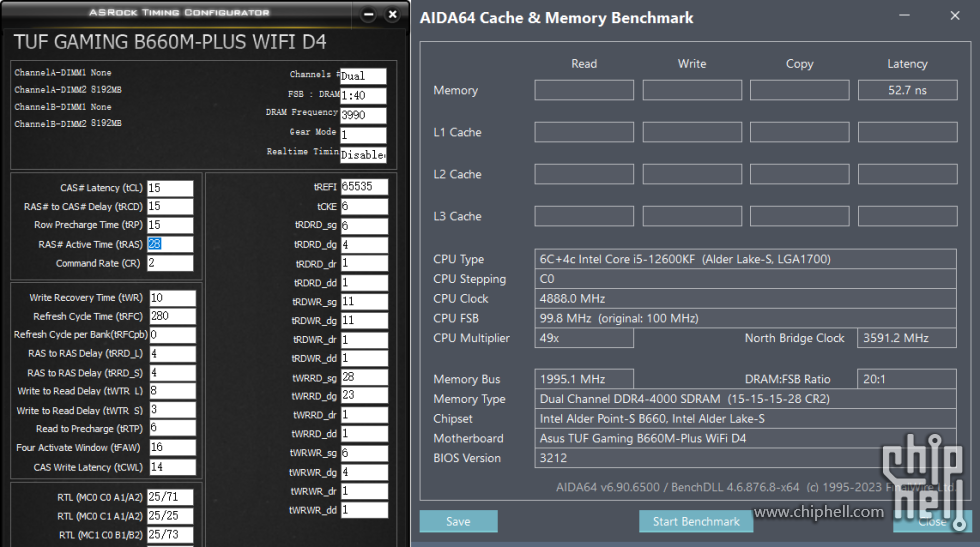This screenshot has height=547, width=980.
Task: Click the RTL (MC1 C0 B1/B2) field
Action: [x=170, y=534]
